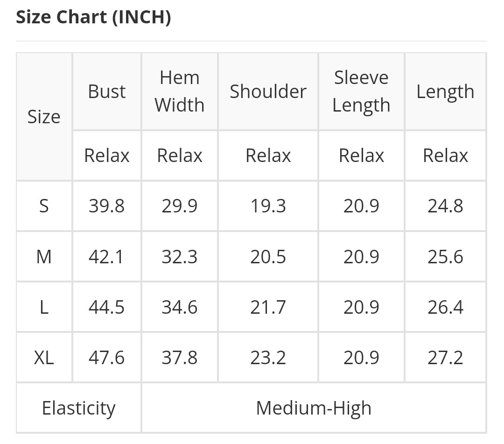Click the Size Chart (INCH) heading
This screenshot has height=444, width=504.
point(93,17)
